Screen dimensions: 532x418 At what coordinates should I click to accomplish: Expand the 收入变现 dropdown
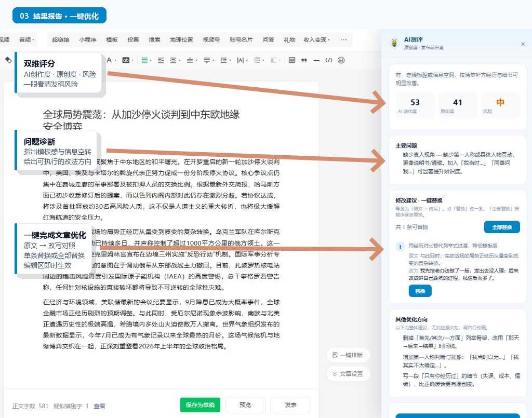pyautogui.click(x=316, y=39)
